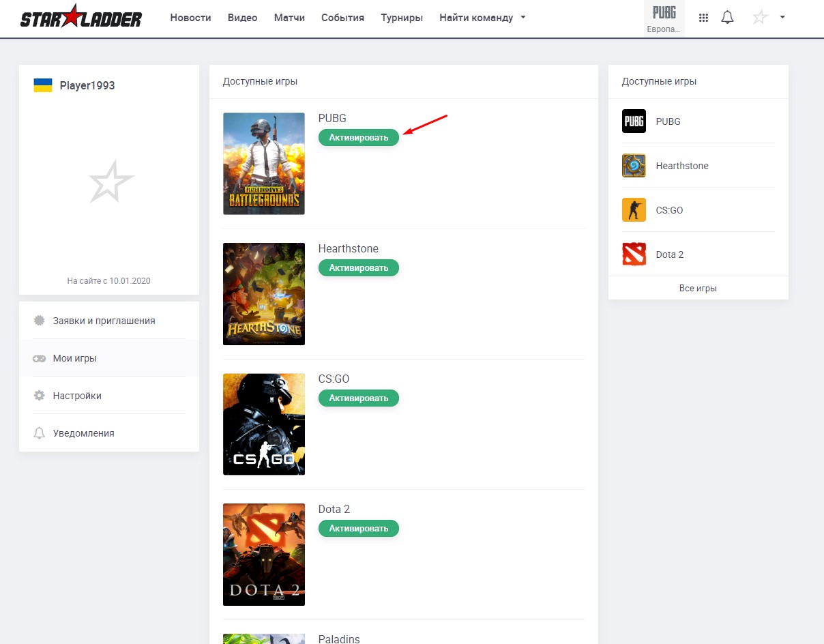This screenshot has height=644, width=824.
Task: Open the notifications bell in header
Action: (x=727, y=18)
